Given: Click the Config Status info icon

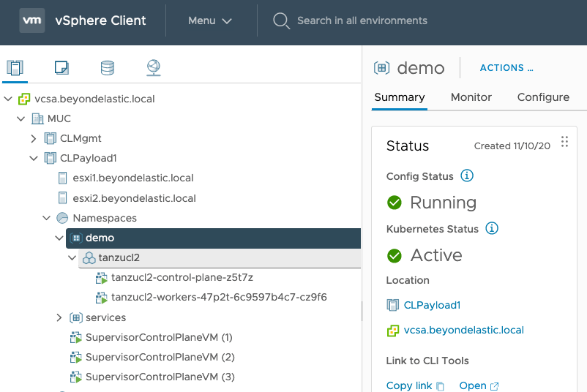Looking at the screenshot, I should click(x=467, y=176).
